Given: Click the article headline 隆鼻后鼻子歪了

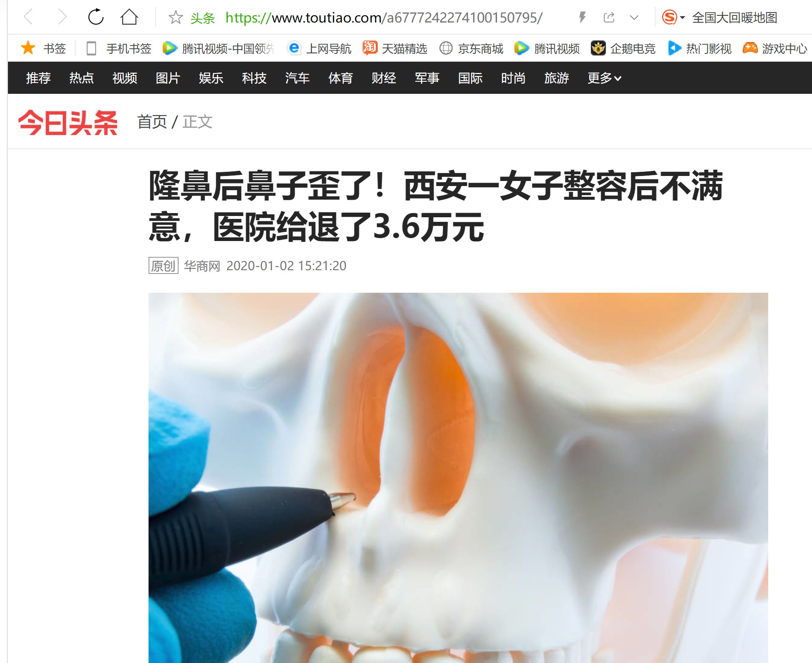Looking at the screenshot, I should tap(436, 206).
